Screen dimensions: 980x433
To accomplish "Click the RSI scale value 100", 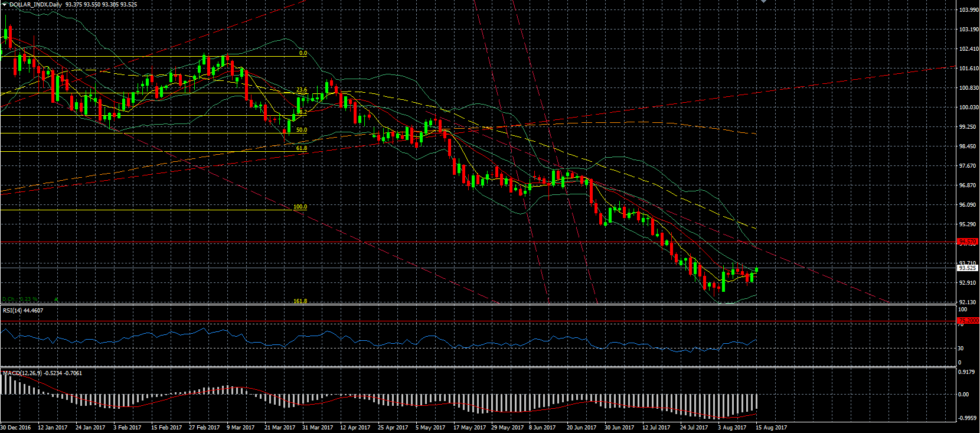I will pyautogui.click(x=962, y=310).
